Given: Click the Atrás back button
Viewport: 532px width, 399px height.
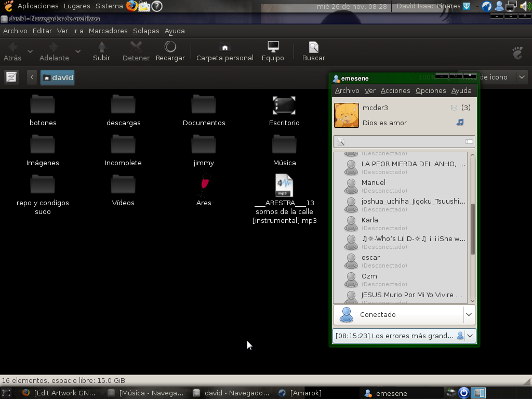Looking at the screenshot, I should click(12, 51).
